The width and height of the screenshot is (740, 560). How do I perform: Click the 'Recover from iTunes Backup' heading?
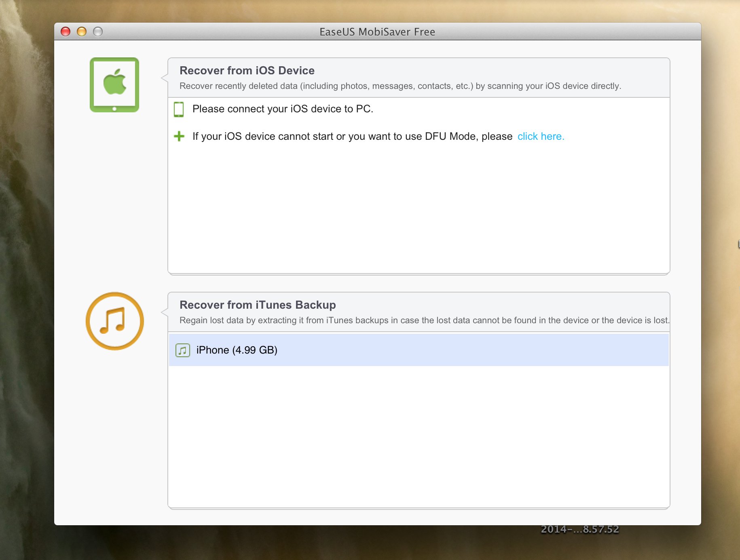tap(258, 305)
